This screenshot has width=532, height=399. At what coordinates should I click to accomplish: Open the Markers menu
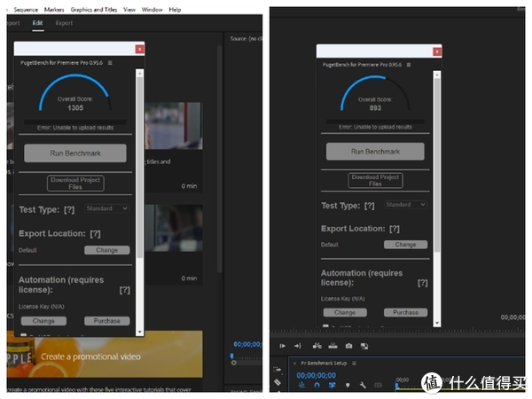pos(54,10)
